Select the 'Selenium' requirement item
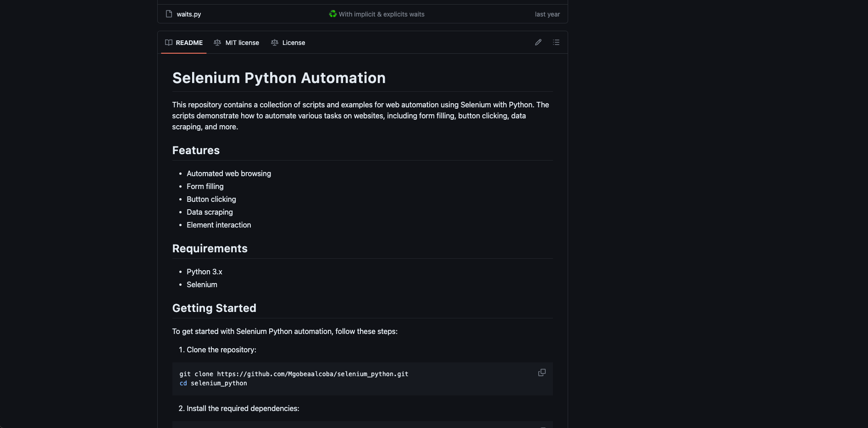Viewport: 868px width, 428px height. coord(202,284)
